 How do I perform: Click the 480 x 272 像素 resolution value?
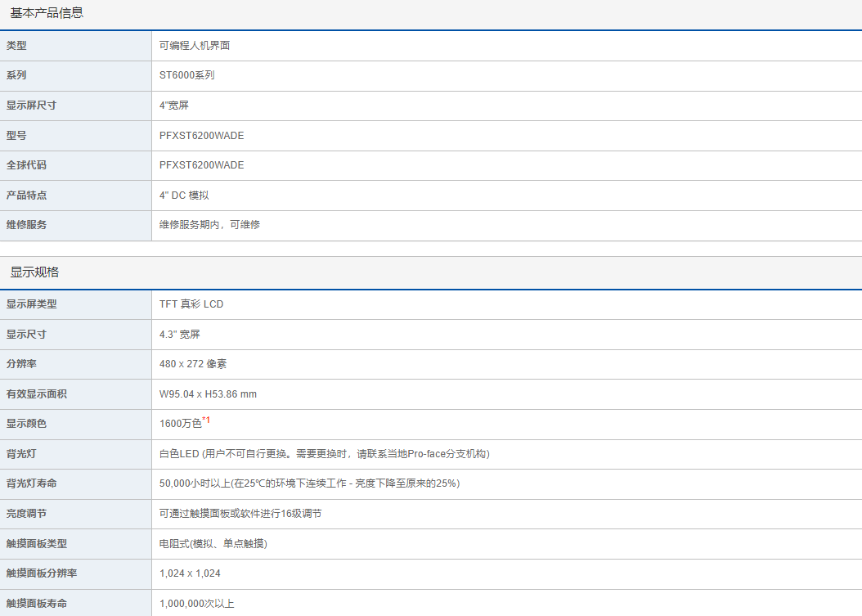(193, 364)
